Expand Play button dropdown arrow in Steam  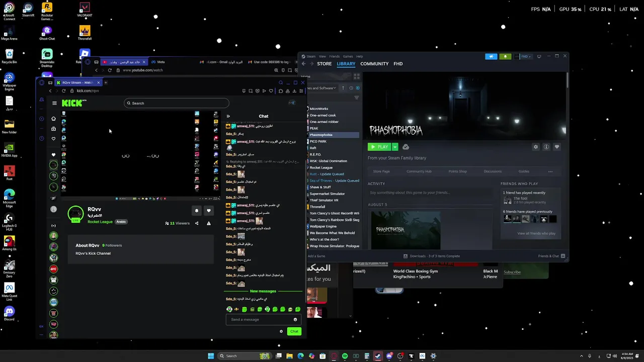coord(395,147)
